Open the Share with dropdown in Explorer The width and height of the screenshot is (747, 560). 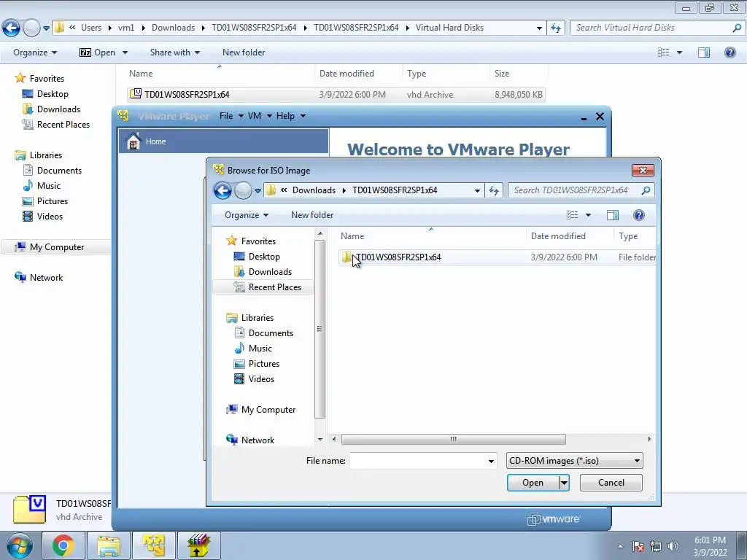point(175,52)
